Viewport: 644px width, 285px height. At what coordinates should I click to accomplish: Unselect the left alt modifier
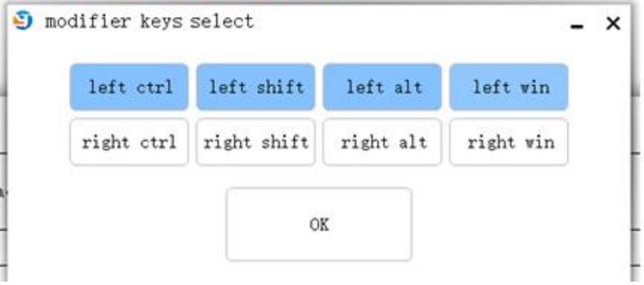tap(383, 87)
